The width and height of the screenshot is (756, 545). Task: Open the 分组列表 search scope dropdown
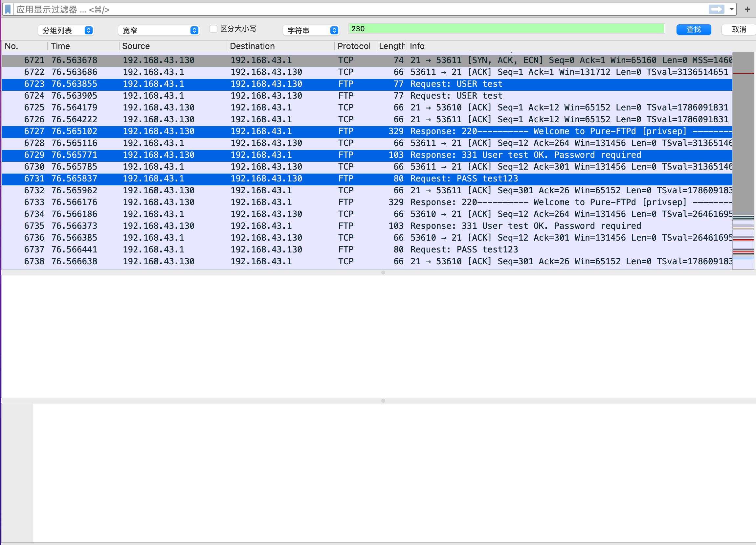coord(66,30)
